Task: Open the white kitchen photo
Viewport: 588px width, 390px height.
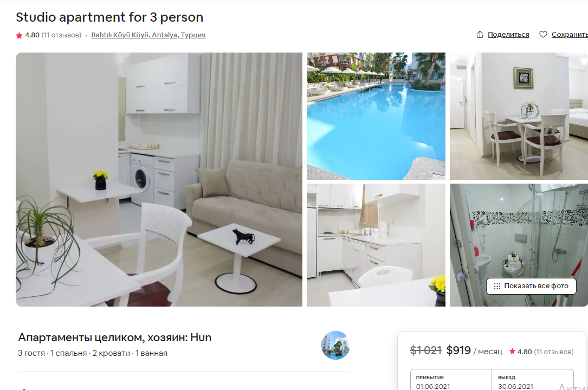Action: [x=376, y=245]
